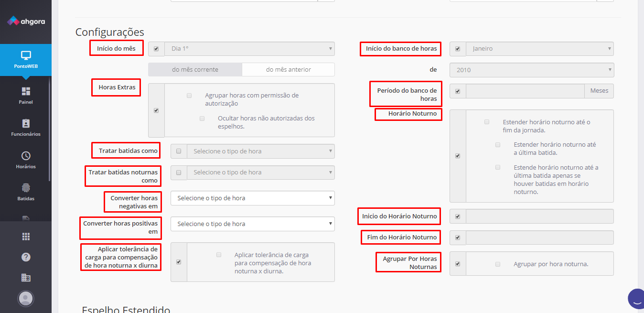Viewport: 644px width, 313px height.
Task: Toggle the Início do banco de horas checkbox
Action: (x=458, y=49)
